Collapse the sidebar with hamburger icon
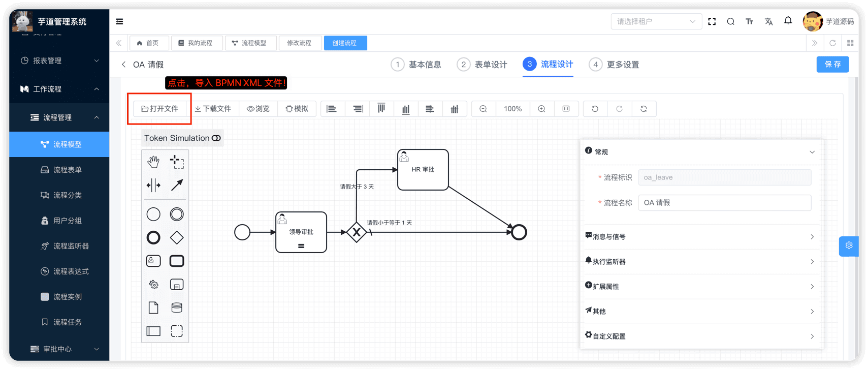868x370 pixels. (119, 21)
